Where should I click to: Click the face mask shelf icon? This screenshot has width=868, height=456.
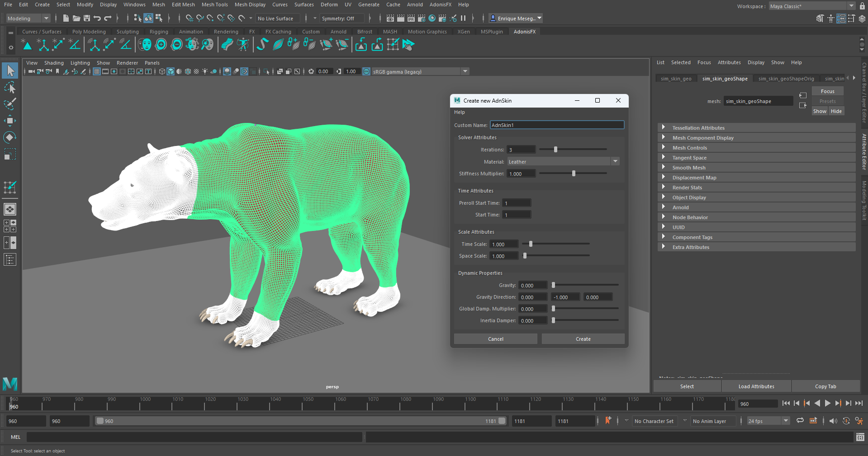[x=145, y=44]
